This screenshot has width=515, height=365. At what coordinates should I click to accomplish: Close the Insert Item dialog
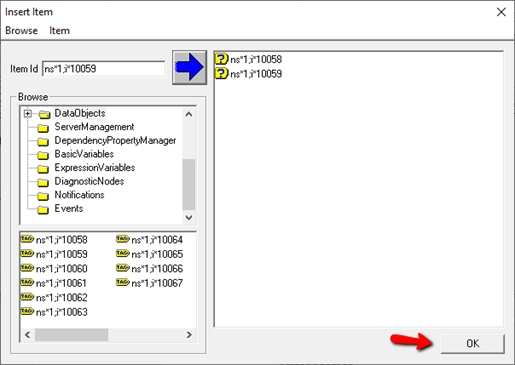coord(501,12)
